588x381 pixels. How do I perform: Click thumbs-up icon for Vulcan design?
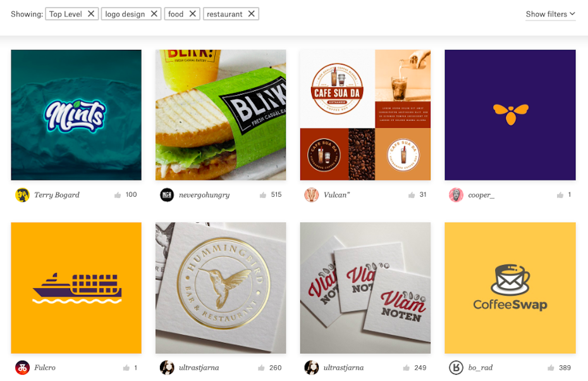click(x=412, y=195)
